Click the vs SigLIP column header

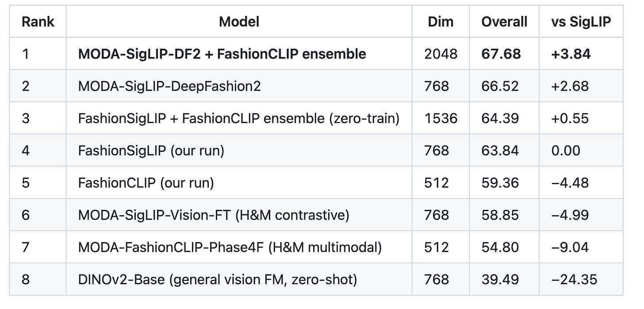[581, 22]
